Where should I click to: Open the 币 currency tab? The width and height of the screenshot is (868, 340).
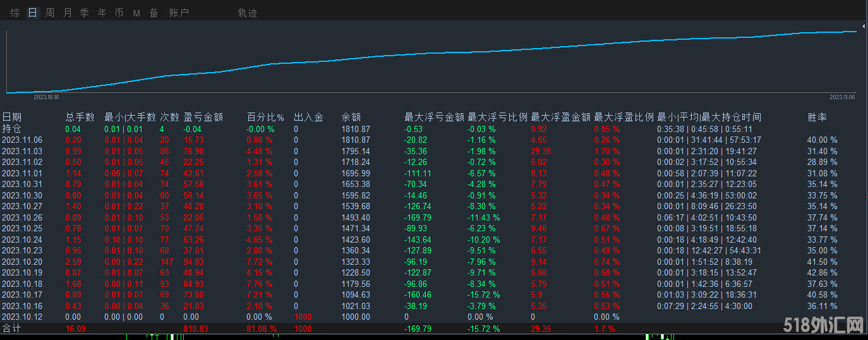(119, 13)
